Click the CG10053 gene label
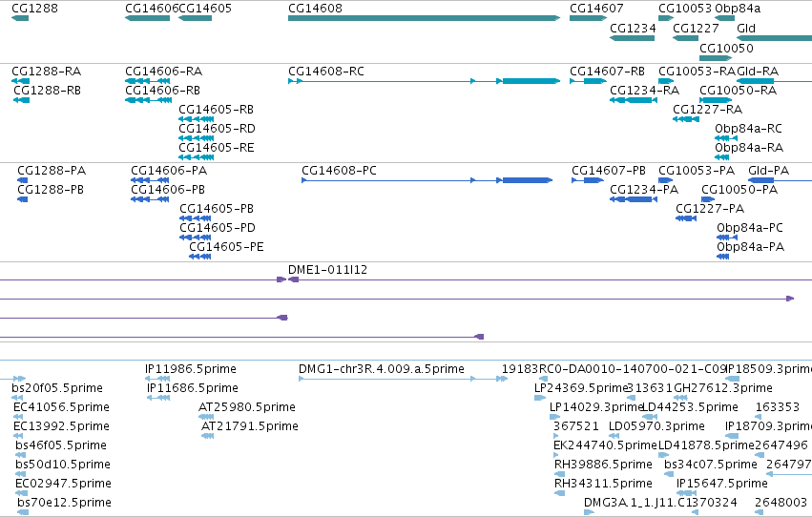This screenshot has height=517, width=812. (x=685, y=9)
